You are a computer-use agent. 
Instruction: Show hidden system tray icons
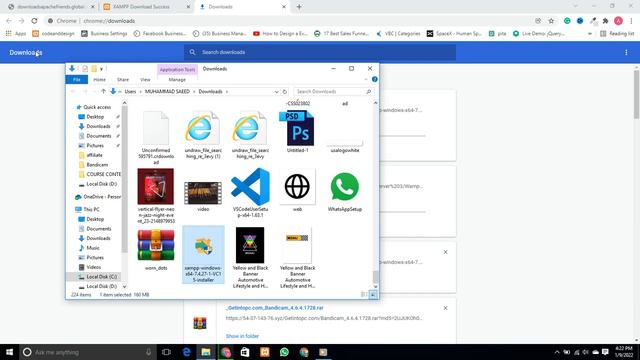tap(557, 352)
